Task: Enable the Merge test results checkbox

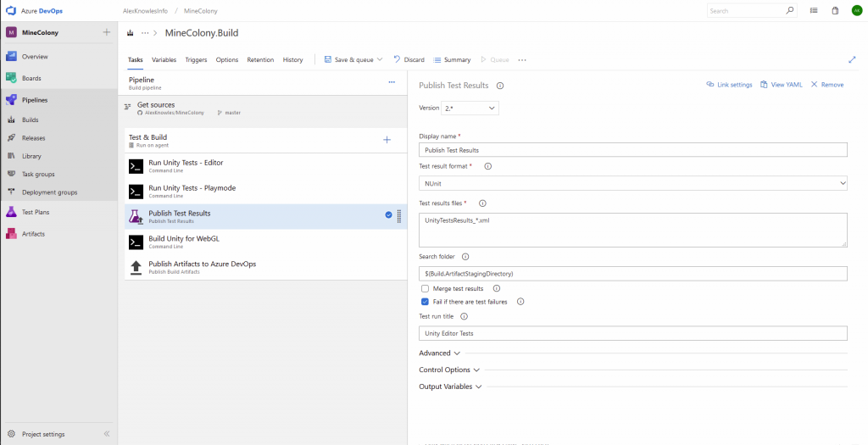Action: [x=425, y=289]
